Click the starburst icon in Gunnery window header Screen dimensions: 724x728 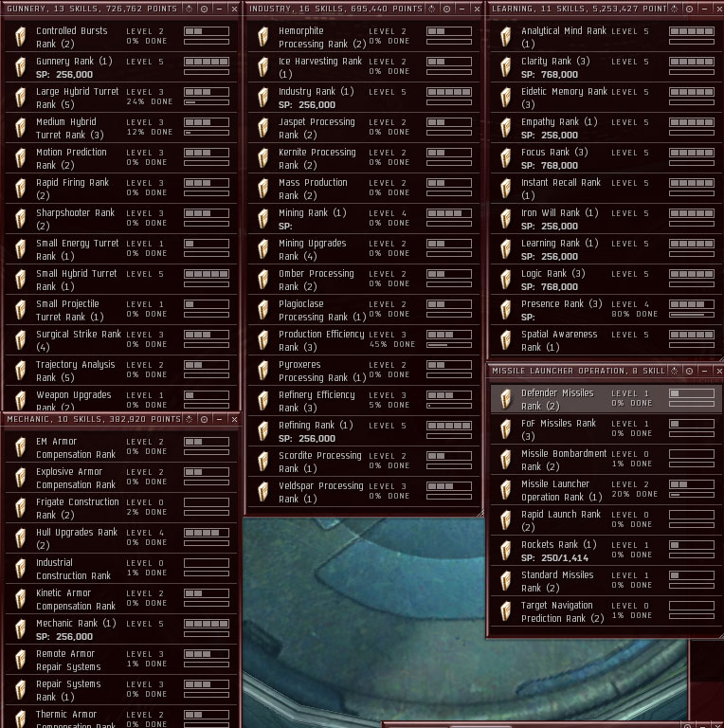point(190,9)
